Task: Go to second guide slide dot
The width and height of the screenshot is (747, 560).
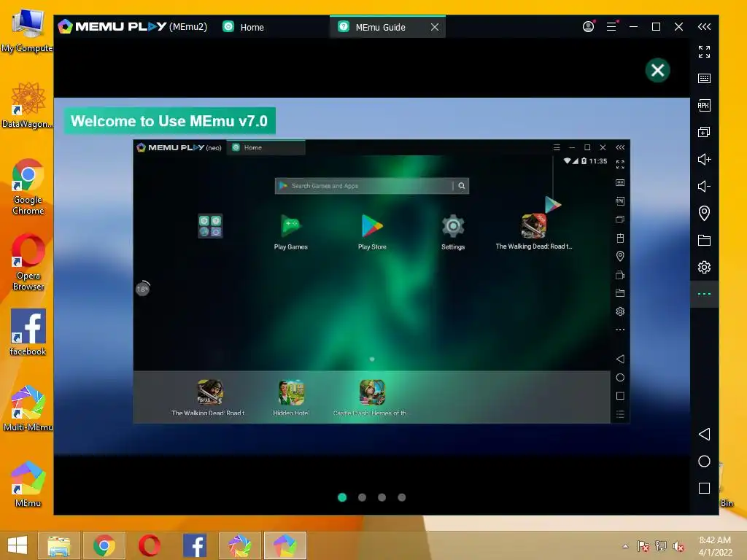Action: coord(362,497)
